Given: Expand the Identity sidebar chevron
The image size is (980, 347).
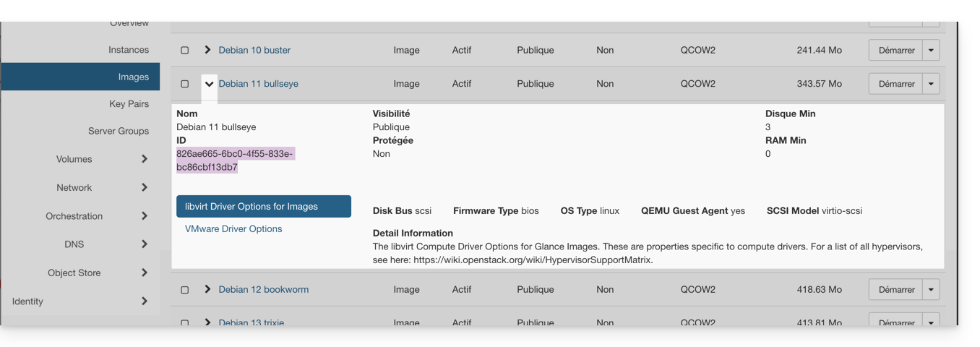Looking at the screenshot, I should coord(145,301).
